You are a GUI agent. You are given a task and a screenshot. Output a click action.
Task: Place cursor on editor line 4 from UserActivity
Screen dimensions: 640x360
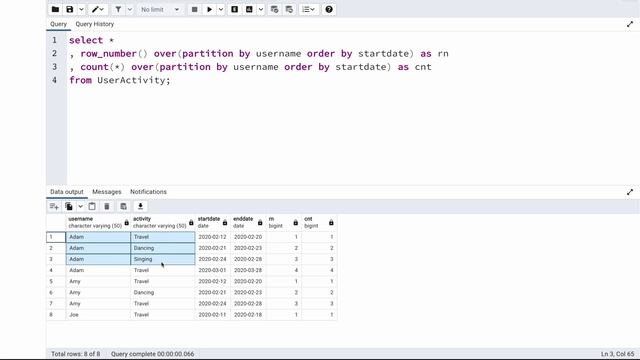[120, 80]
